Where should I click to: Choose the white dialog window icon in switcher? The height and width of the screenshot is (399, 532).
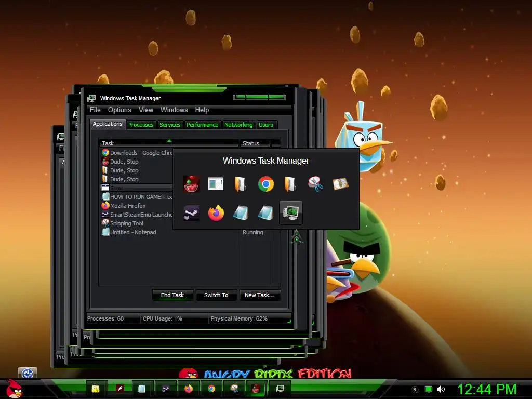(216, 184)
